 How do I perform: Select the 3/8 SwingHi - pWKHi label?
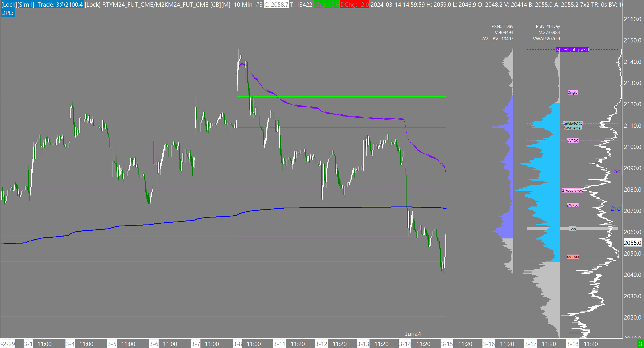coord(572,50)
